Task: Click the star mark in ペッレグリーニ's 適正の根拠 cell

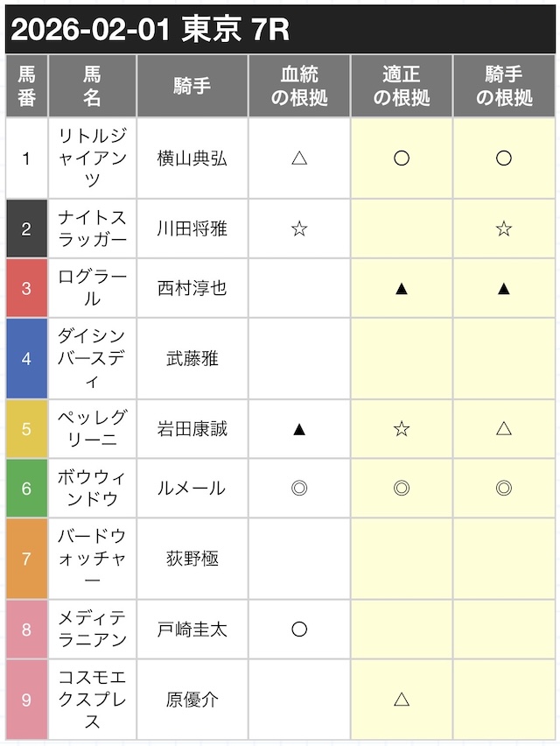Action: [402, 428]
